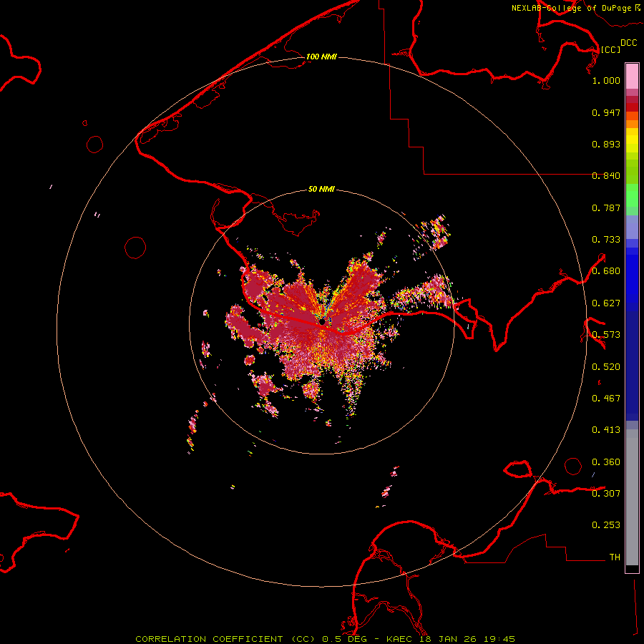Select the 0.520 scale value
This screenshot has width=644, height=644.
point(606,367)
